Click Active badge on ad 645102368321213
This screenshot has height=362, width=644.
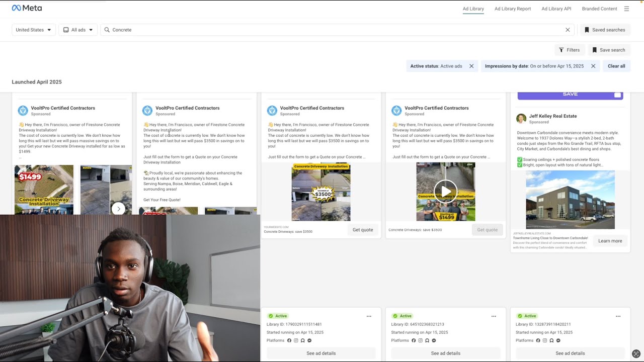(x=402, y=316)
